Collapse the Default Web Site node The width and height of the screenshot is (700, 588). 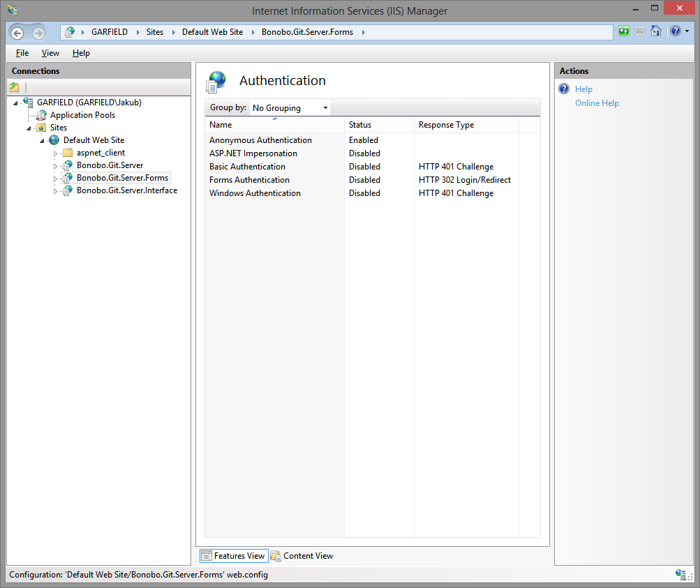point(41,140)
